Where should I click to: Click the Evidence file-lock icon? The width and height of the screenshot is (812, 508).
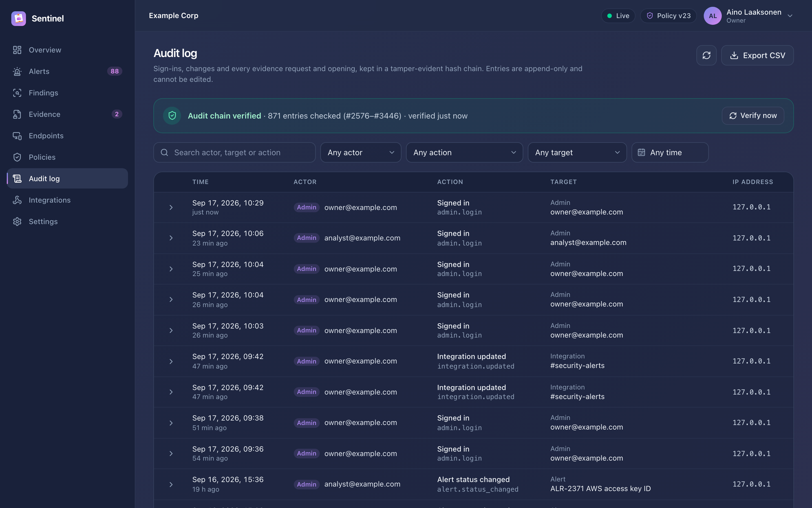(17, 114)
